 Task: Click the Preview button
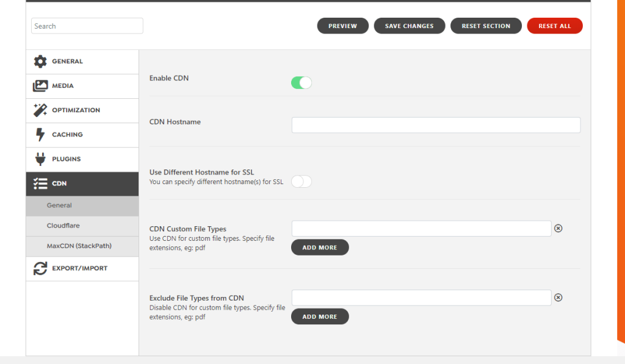tap(343, 26)
